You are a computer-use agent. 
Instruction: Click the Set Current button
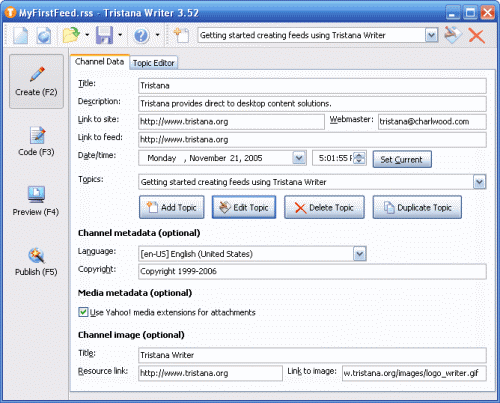[x=402, y=159]
